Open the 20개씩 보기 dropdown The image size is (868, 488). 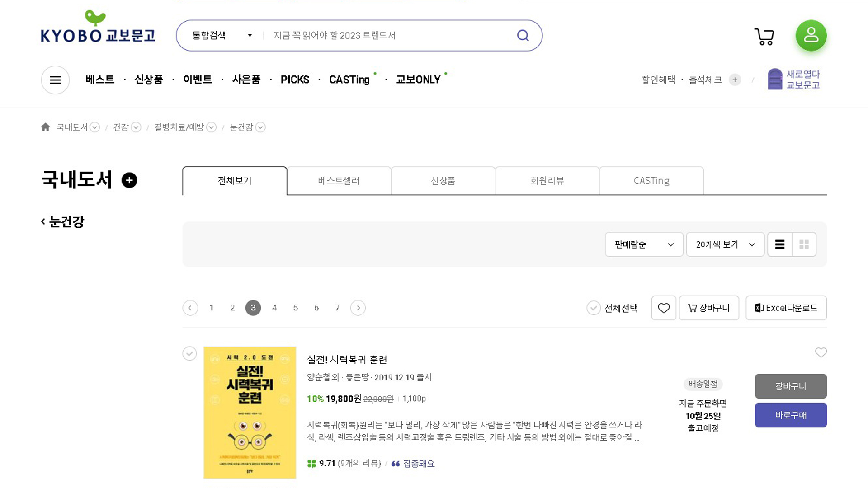725,244
